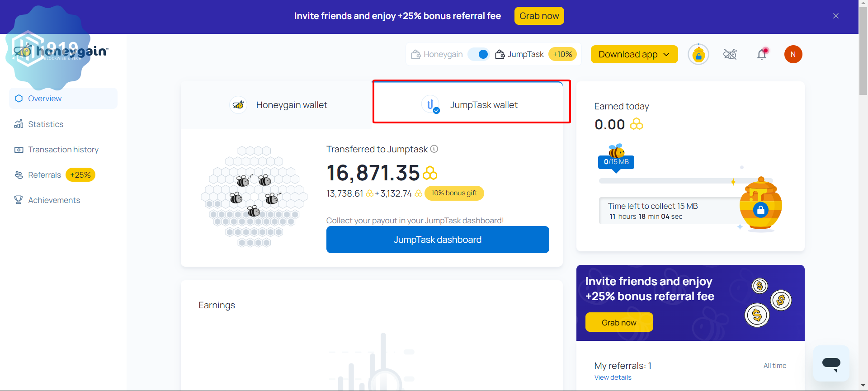This screenshot has width=868, height=391.
Task: Click the credits icon beside 16,871.35
Action: pos(430,173)
